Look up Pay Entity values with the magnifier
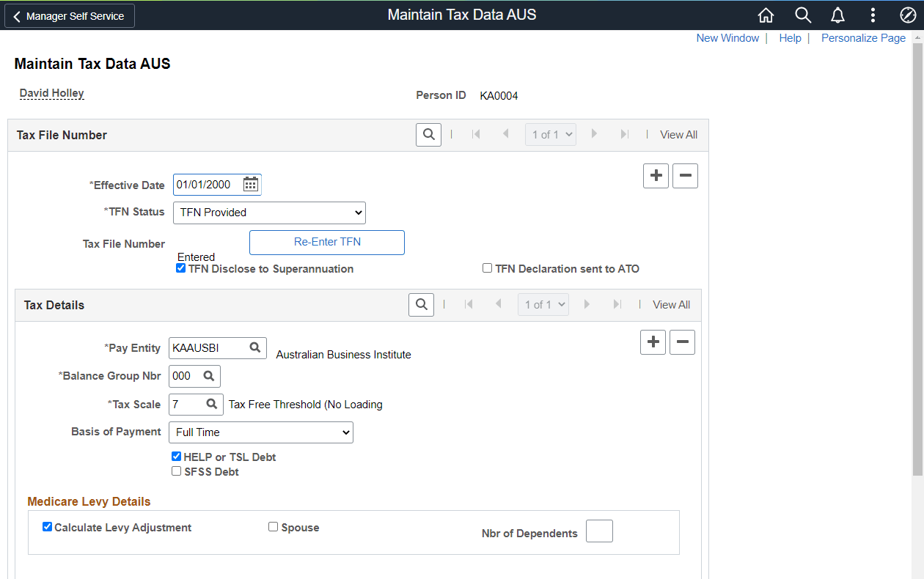 point(255,347)
